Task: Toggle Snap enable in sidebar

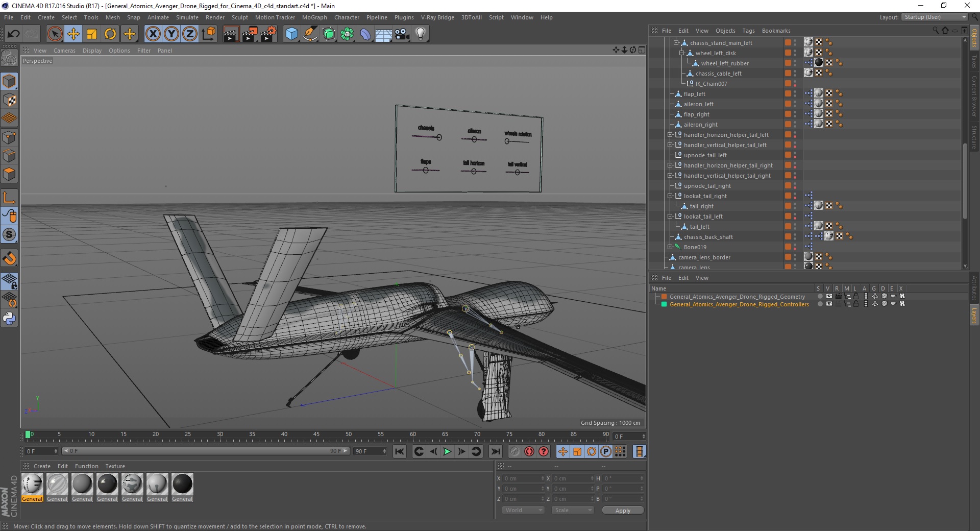Action: [x=9, y=258]
